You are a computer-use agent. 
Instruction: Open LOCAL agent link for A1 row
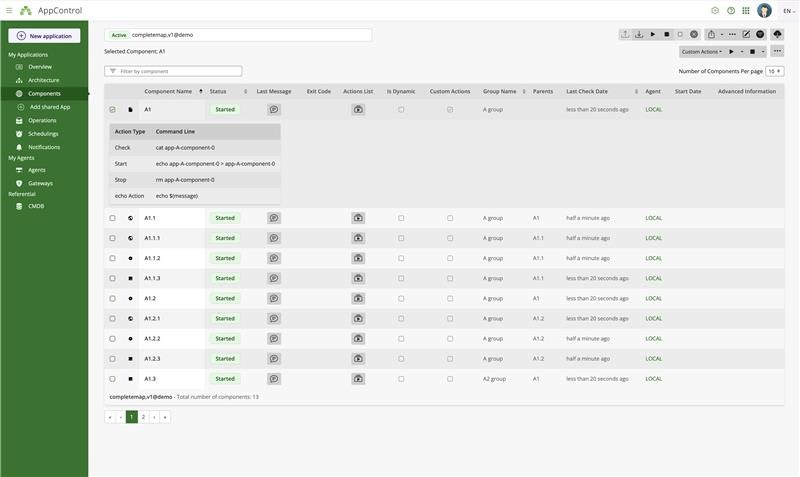[654, 109]
